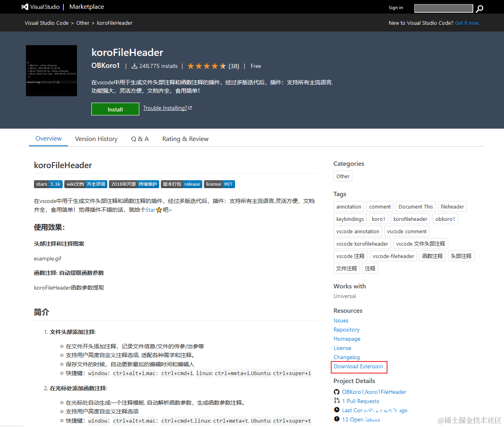This screenshot has width=504, height=427.
Task: Click the fileheader tag
Action: [453, 207]
